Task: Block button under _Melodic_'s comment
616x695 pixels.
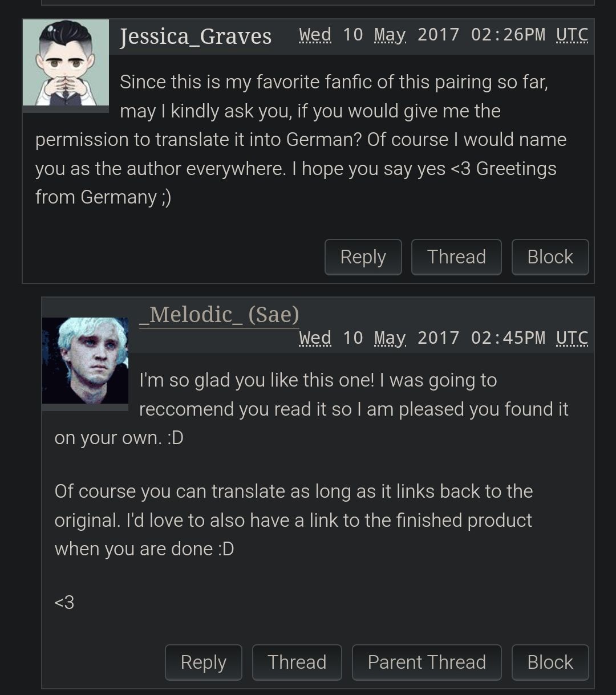Action: point(550,663)
